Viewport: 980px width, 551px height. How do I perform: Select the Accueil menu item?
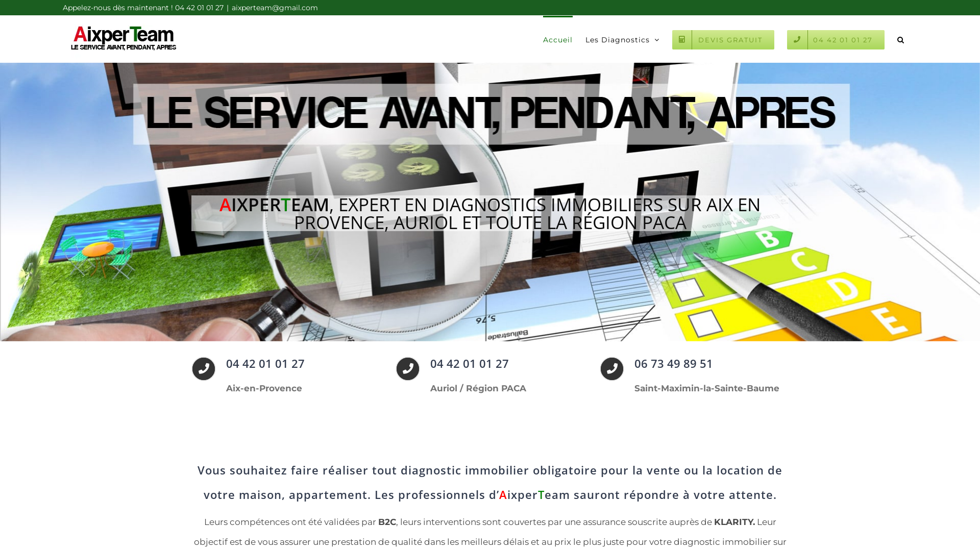click(x=557, y=39)
